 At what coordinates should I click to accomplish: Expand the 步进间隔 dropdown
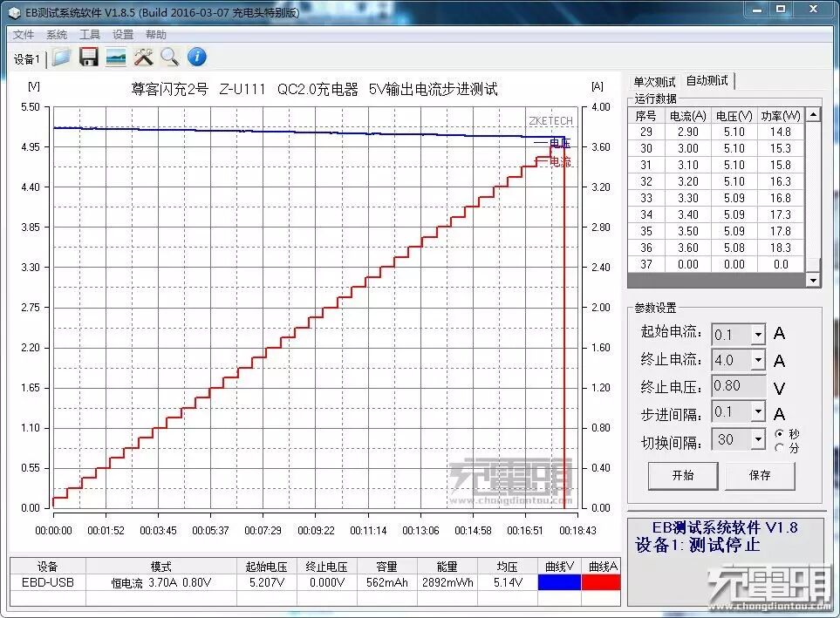click(757, 411)
